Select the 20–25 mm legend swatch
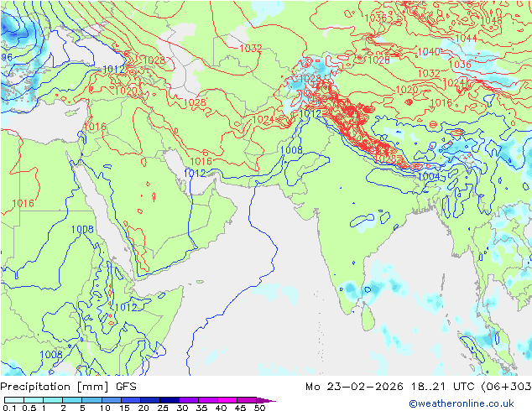This screenshot has height=411, width=532. 149,400
